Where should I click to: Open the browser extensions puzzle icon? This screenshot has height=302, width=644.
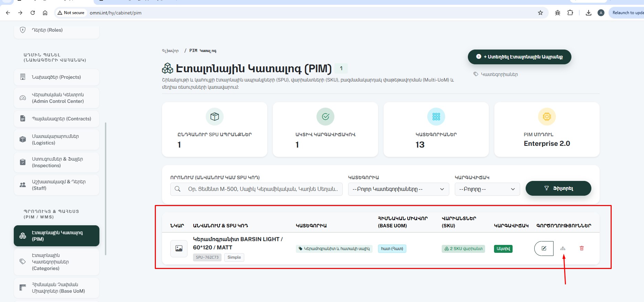[x=570, y=13]
